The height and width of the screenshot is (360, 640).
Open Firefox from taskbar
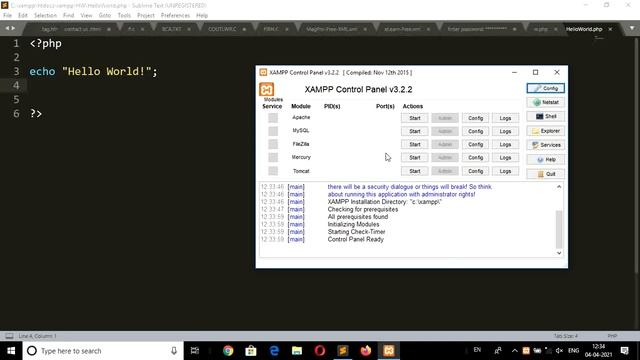[x=366, y=351]
